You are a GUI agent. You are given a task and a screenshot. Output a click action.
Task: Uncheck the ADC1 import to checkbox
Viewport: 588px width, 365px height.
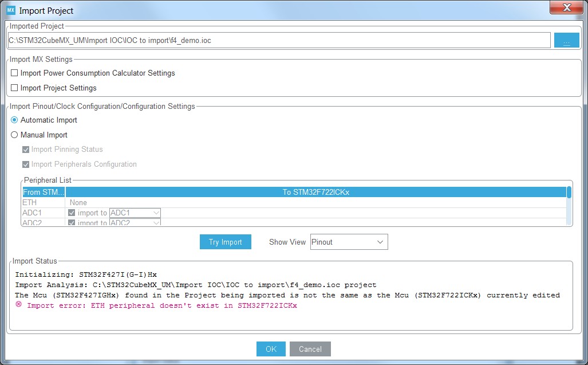(x=72, y=213)
